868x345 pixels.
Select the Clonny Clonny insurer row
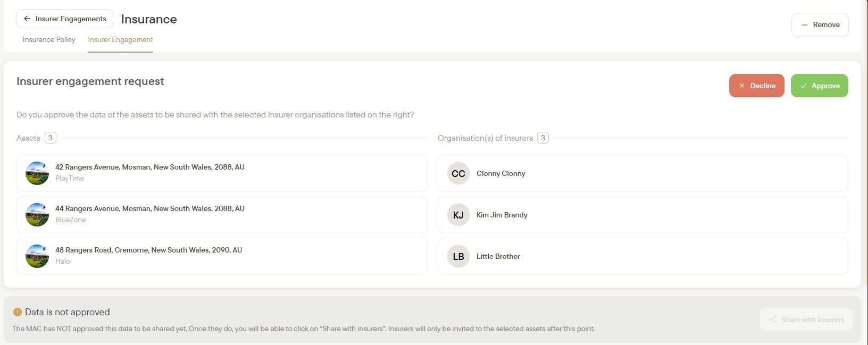point(642,173)
